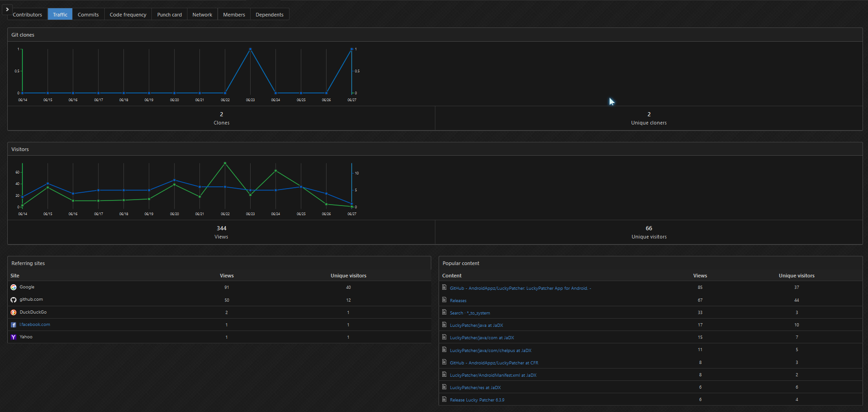Viewport: 868px width, 412px height.
Task: Click the DuckDuckGo site name in Referring sites
Action: (x=33, y=312)
